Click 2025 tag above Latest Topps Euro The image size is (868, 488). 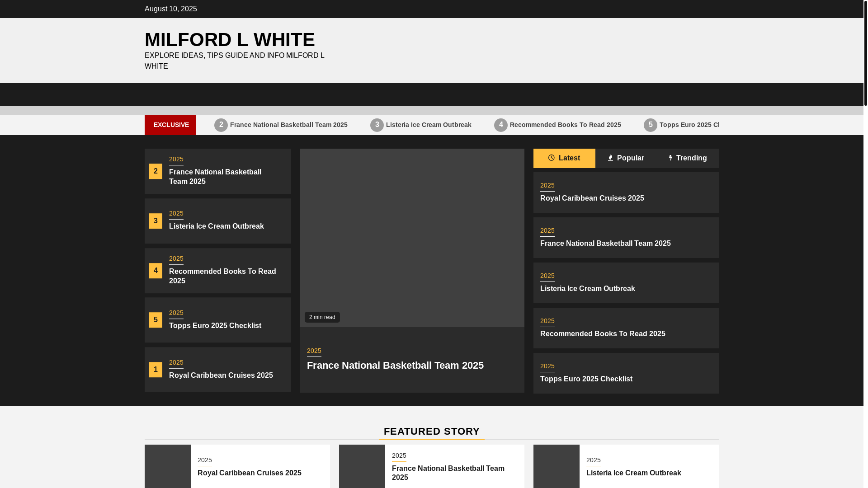tap(547, 366)
